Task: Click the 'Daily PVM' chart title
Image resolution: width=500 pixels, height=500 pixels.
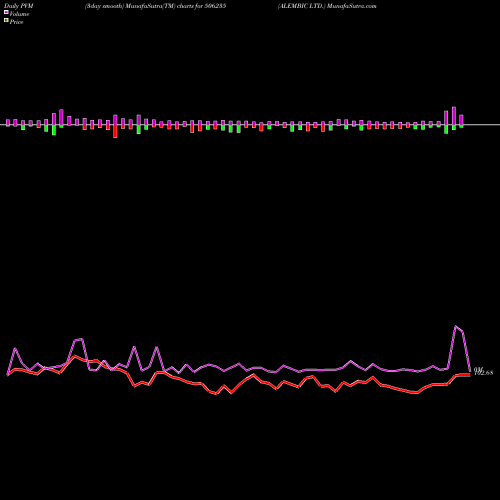Action: [x=19, y=6]
